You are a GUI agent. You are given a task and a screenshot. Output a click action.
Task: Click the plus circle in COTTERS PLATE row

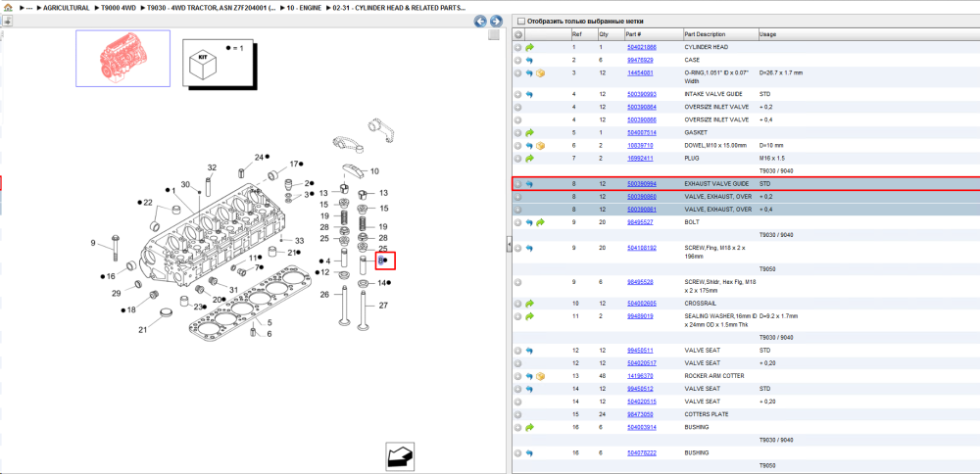[x=518, y=414]
